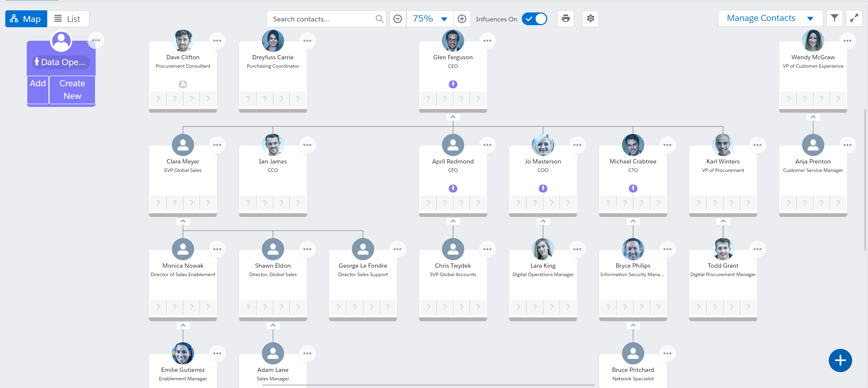Open Monica Nowak's card options menu
Viewport: 868px width, 388px height.
(x=217, y=249)
